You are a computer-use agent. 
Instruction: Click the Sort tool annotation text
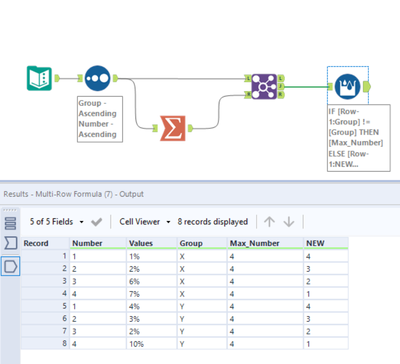click(x=100, y=119)
